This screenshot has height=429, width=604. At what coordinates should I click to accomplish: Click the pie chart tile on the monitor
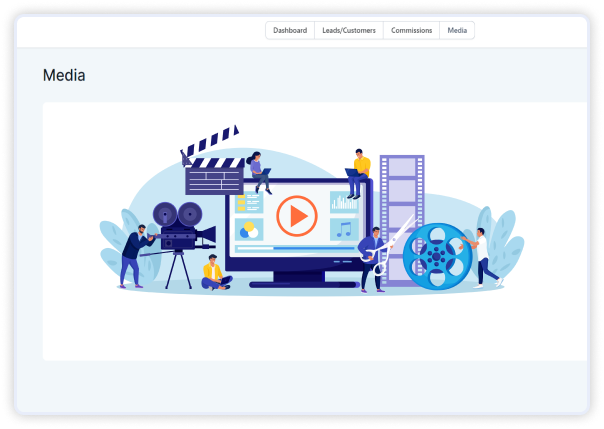click(248, 230)
